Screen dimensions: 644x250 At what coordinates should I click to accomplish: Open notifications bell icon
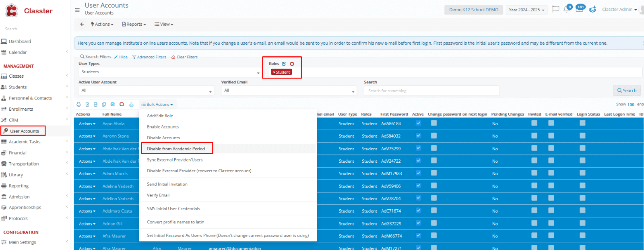click(x=567, y=9)
